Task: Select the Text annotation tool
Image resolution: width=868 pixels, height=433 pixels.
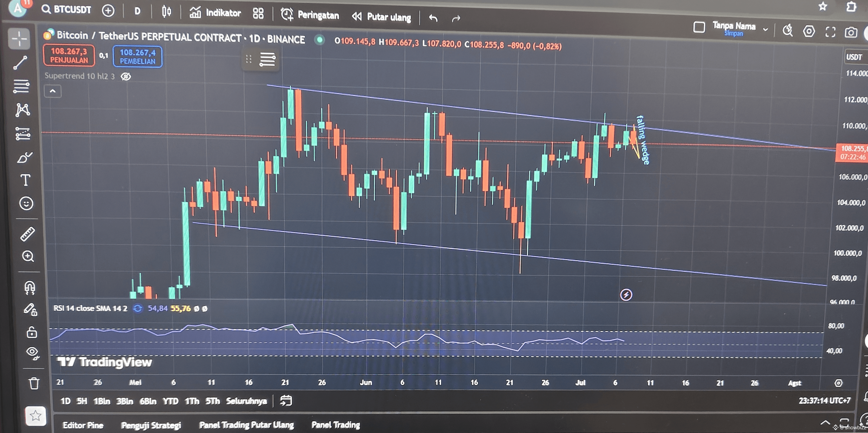Action: pos(26,180)
